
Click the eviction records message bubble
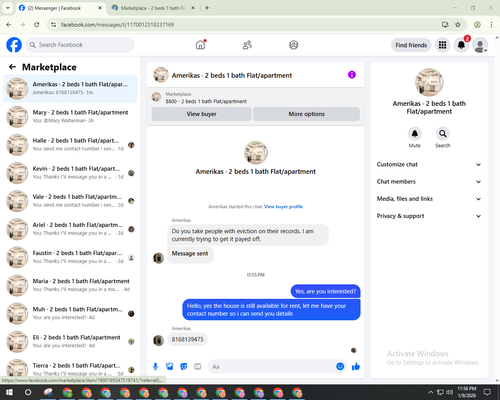click(248, 235)
